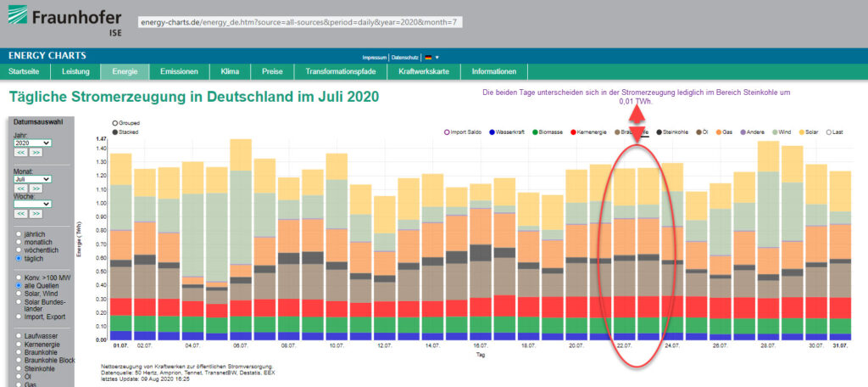Open the Preise tab
868x387 pixels.
pos(272,71)
